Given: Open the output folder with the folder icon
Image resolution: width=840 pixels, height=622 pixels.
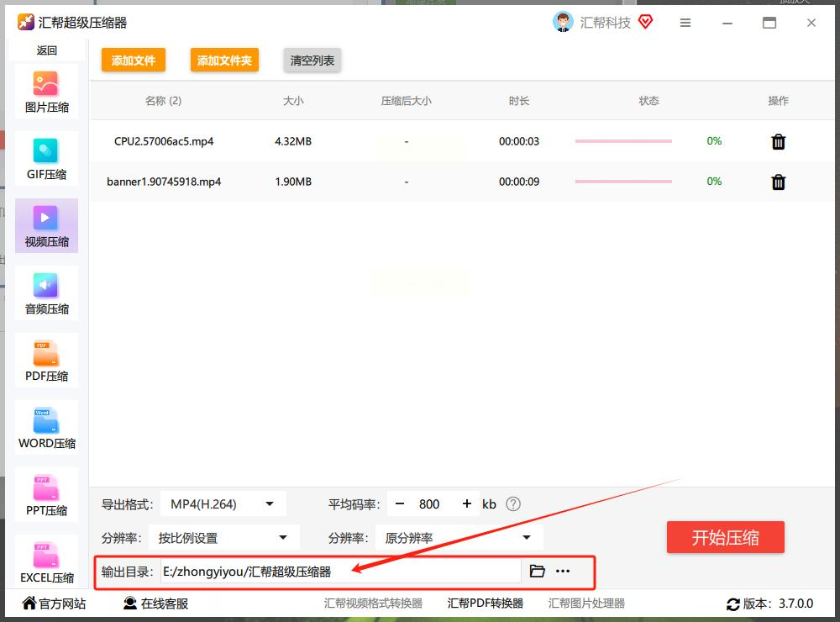Looking at the screenshot, I should pos(537,571).
